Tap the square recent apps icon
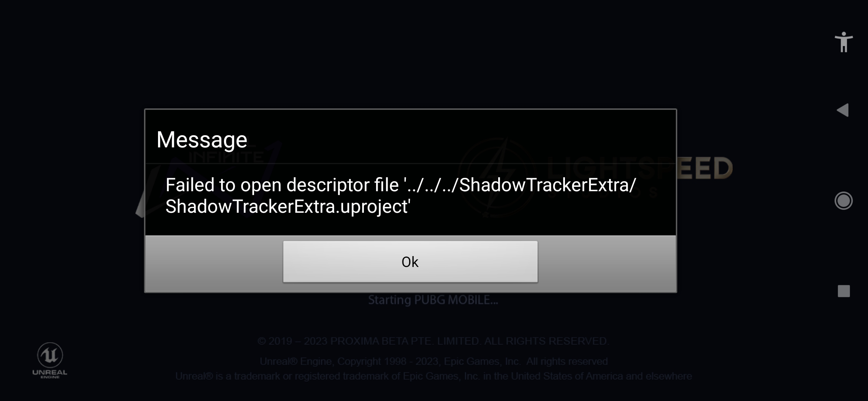The height and width of the screenshot is (401, 868). [x=844, y=291]
